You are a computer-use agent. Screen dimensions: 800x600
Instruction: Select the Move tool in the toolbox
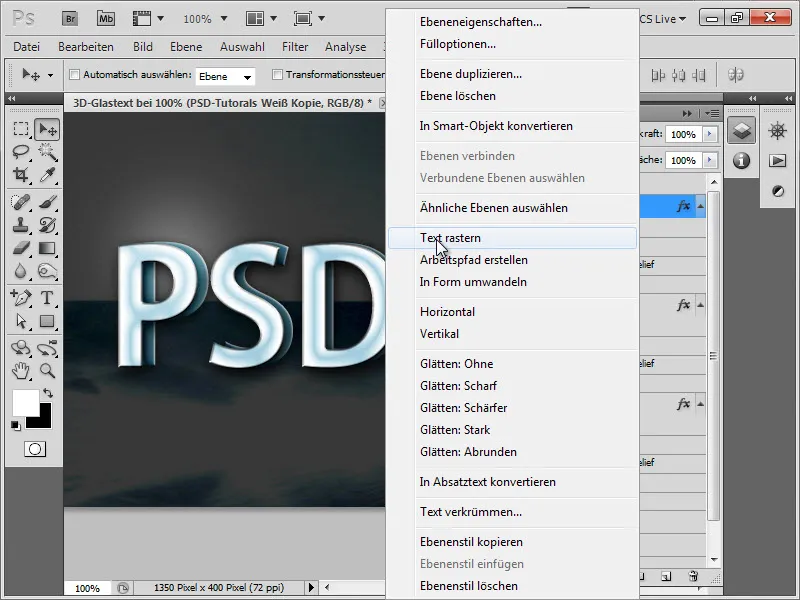pos(47,129)
